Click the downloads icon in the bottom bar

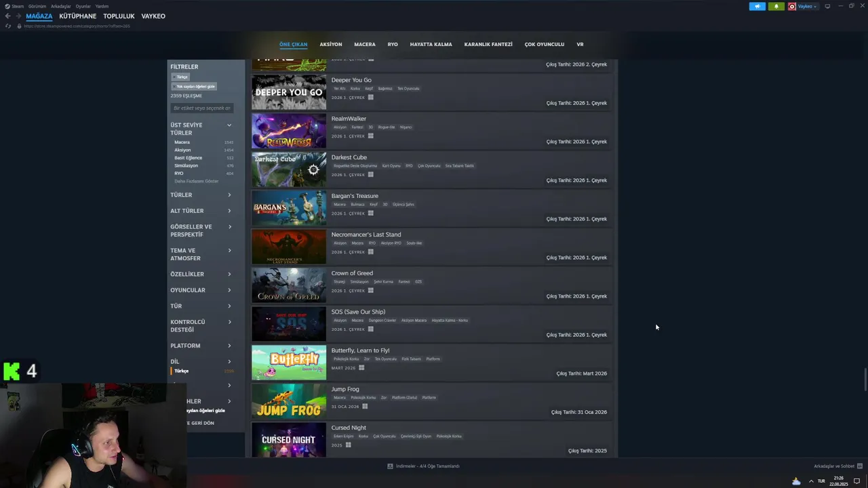(x=390, y=466)
